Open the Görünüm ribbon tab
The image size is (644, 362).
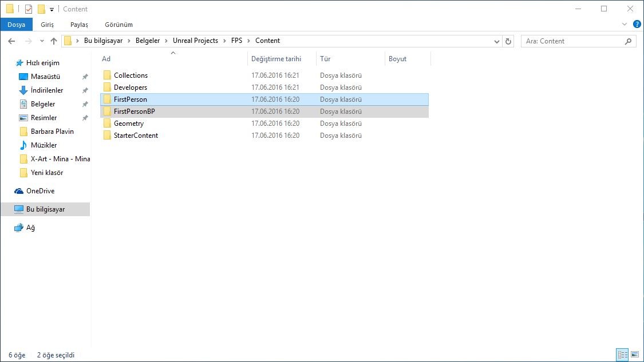[x=118, y=25]
